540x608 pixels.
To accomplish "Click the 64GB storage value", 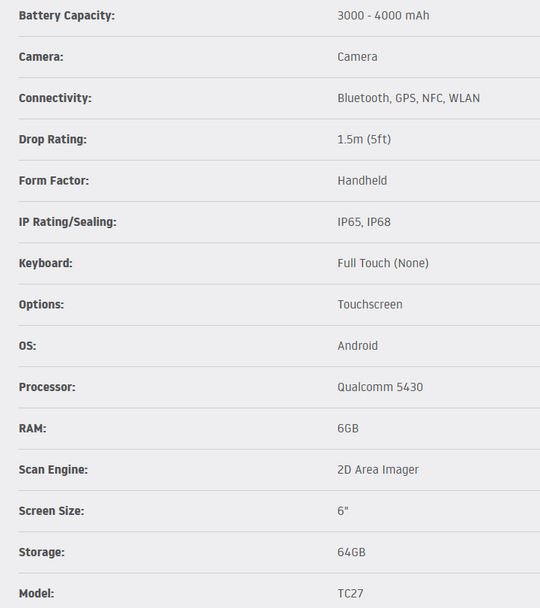I will tap(351, 552).
